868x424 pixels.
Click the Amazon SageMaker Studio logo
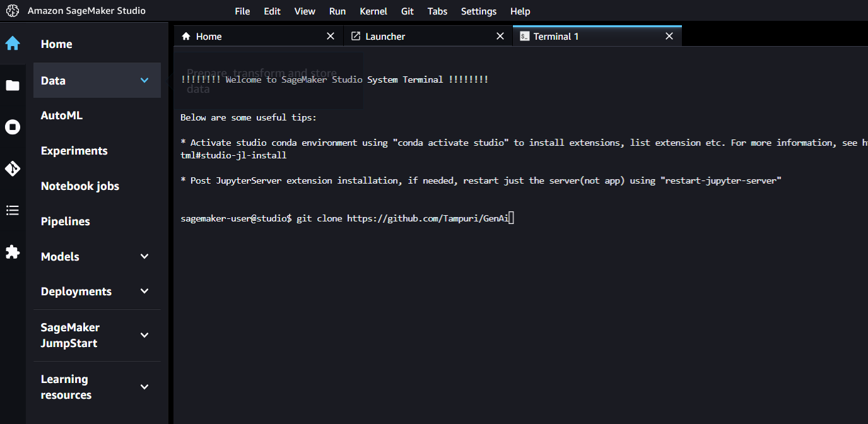13,11
